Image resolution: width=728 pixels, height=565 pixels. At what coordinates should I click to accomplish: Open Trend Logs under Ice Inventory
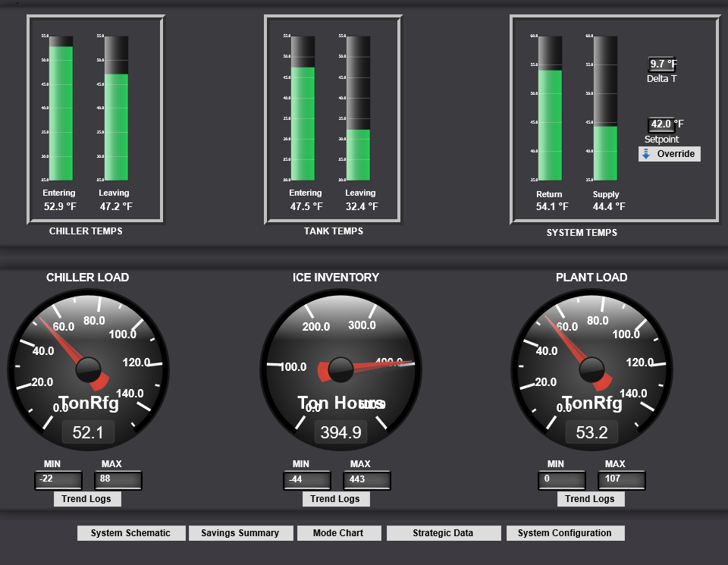336,498
